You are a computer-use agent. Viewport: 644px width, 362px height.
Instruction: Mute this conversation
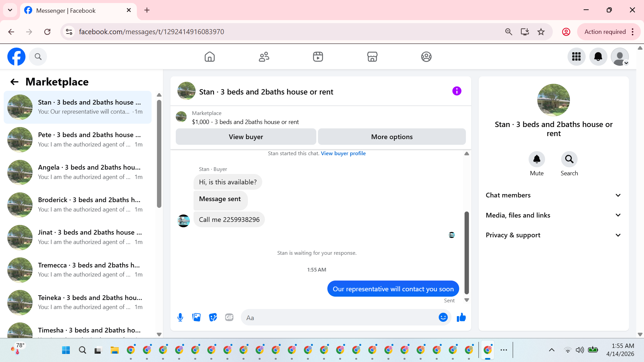point(537,159)
